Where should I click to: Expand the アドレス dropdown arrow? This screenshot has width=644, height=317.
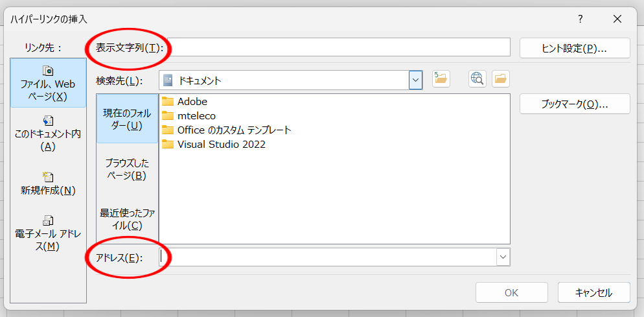[503, 257]
